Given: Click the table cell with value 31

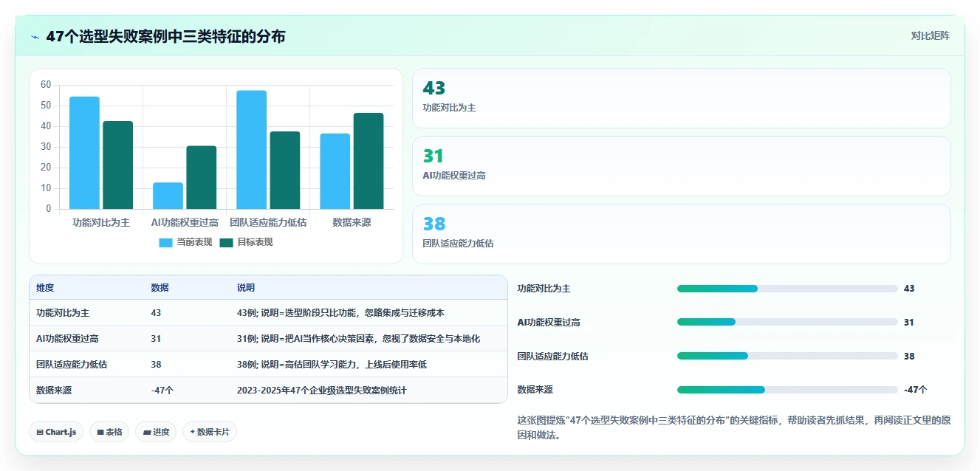Looking at the screenshot, I should click(156, 339).
